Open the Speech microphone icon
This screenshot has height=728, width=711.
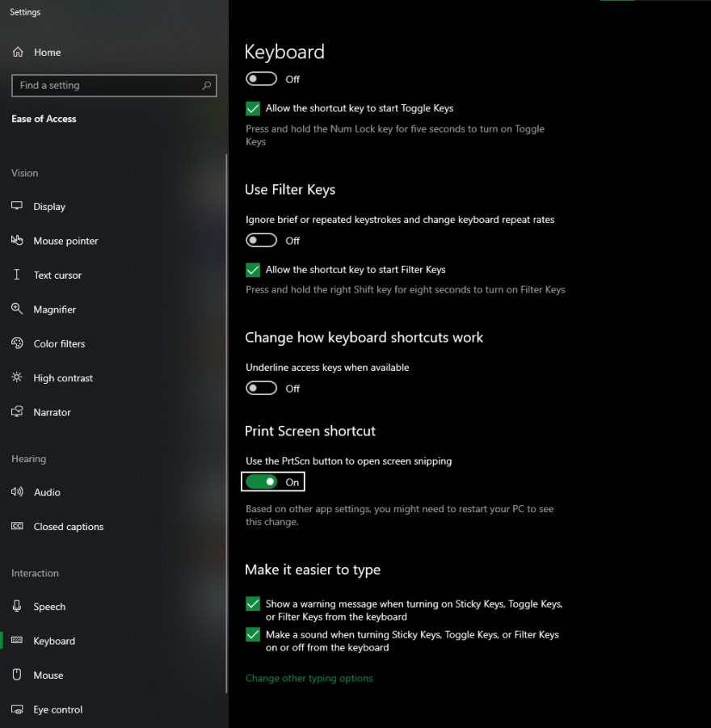click(17, 606)
